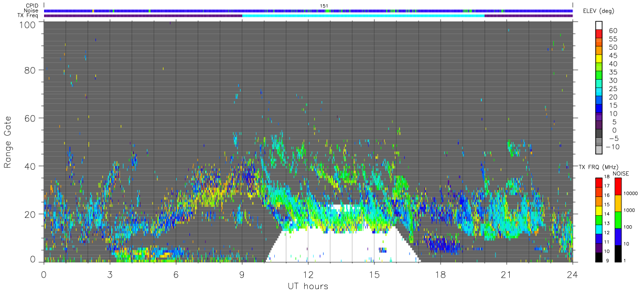This screenshot has width=644, height=297.
Task: Click the ELEV (deg) colorbar title
Action: tap(599, 11)
